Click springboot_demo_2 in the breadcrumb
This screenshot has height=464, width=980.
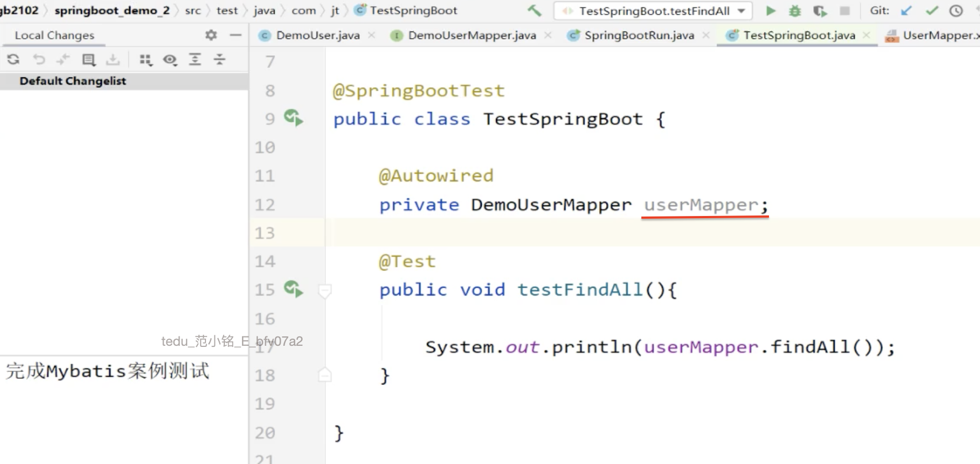(112, 10)
